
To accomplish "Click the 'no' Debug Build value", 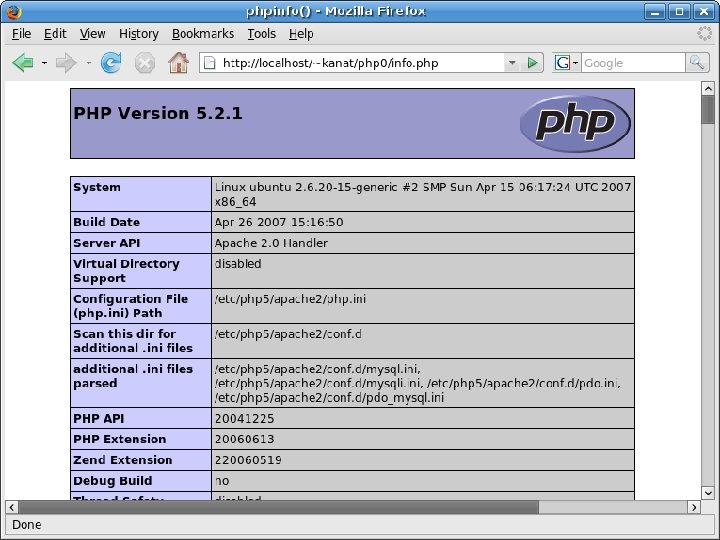I will [222, 481].
